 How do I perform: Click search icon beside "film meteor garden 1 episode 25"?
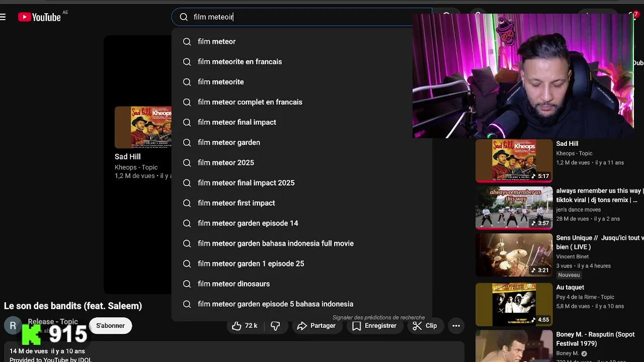(x=187, y=263)
